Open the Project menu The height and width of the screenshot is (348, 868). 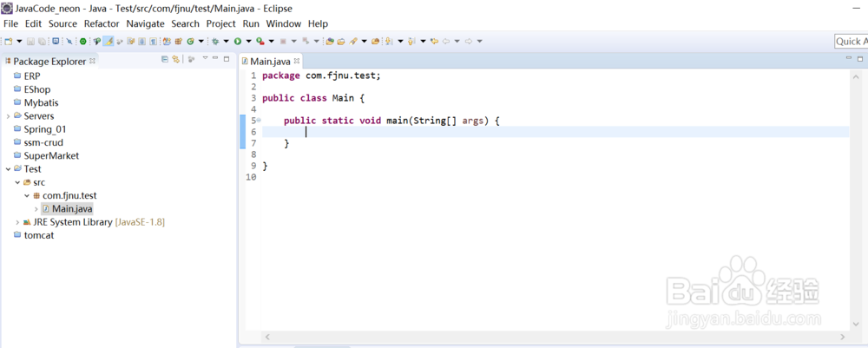(x=220, y=23)
